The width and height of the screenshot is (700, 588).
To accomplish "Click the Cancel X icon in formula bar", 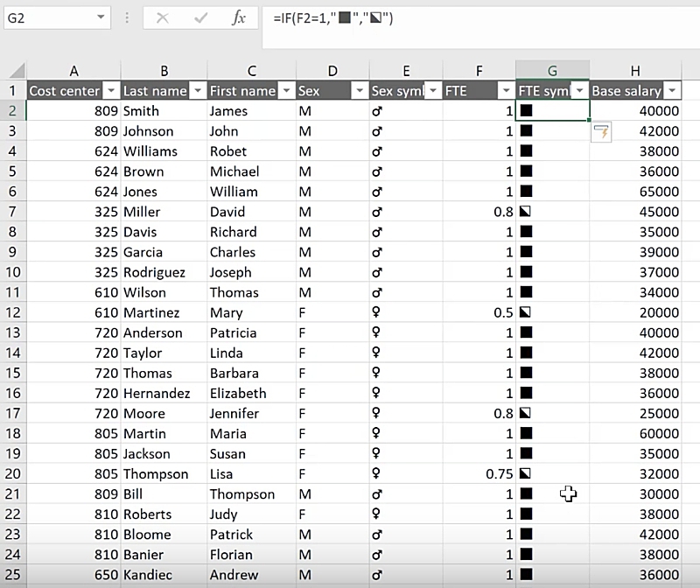I will pyautogui.click(x=162, y=17).
